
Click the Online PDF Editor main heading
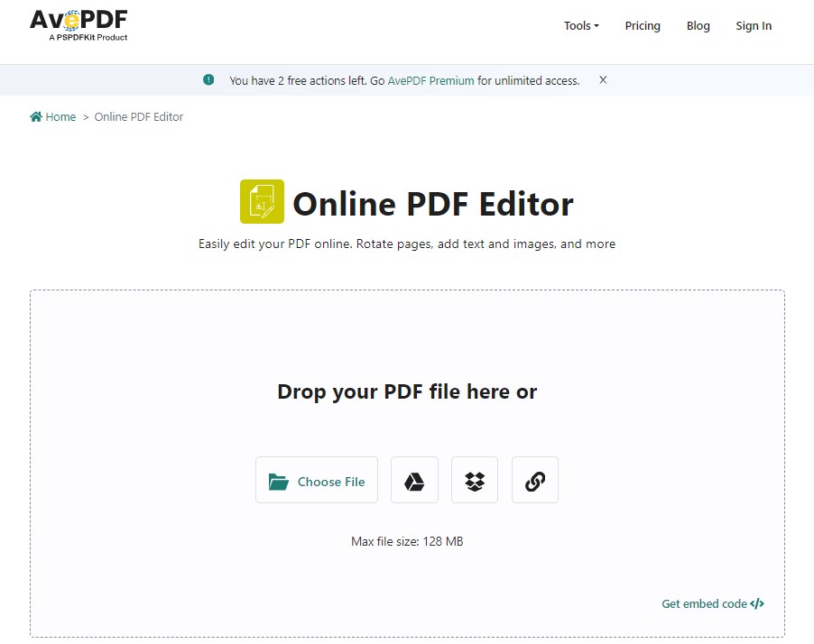point(432,204)
